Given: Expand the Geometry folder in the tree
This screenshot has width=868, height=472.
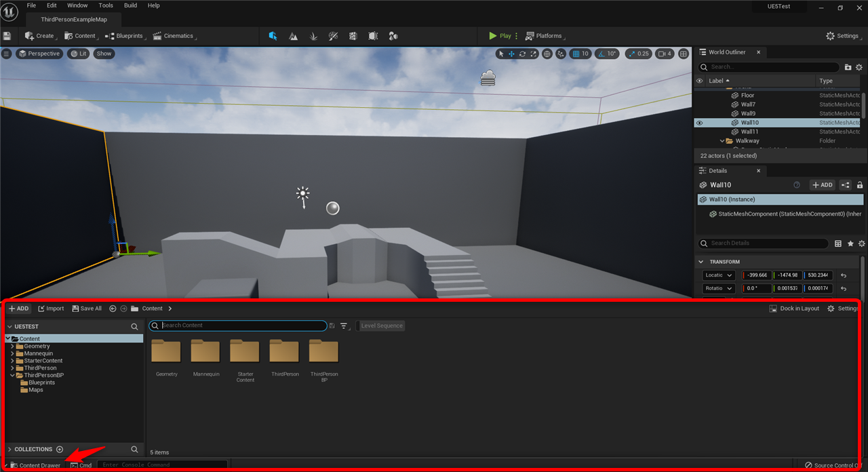Looking at the screenshot, I should coord(12,347).
